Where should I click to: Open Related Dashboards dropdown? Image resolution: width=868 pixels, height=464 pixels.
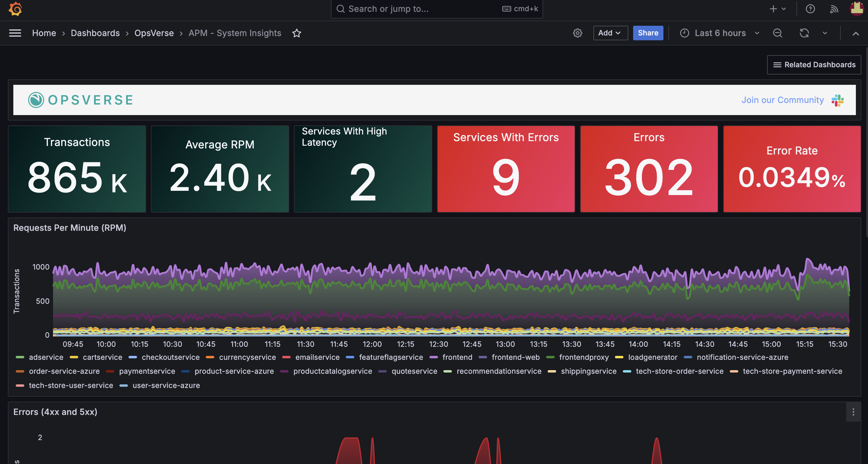(x=814, y=65)
